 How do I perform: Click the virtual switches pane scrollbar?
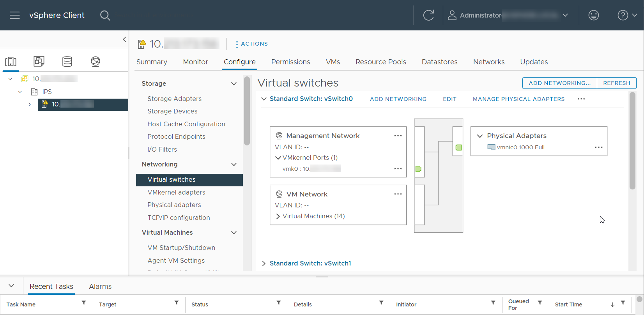coord(632,140)
